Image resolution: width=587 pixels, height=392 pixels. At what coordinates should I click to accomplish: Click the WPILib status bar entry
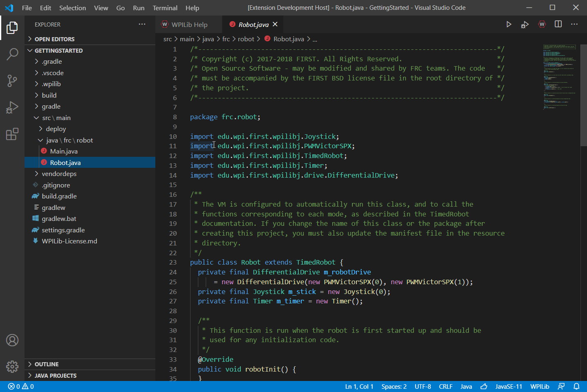tap(540, 386)
